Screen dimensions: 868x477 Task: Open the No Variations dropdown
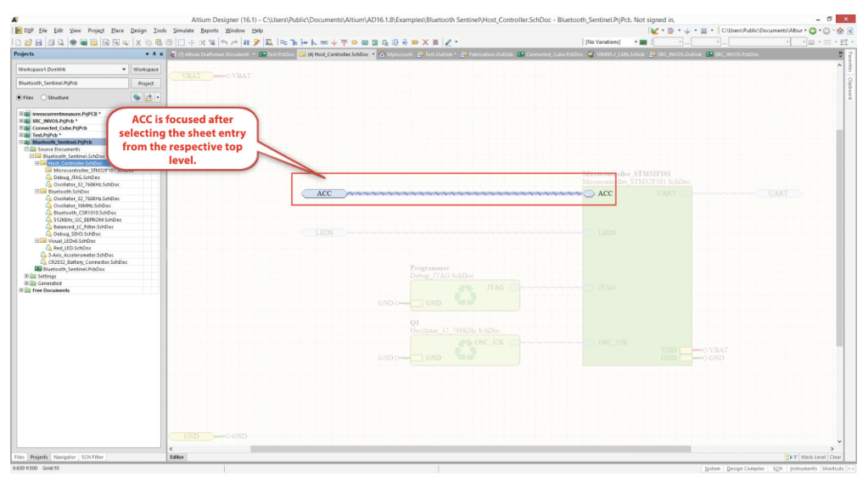point(636,42)
